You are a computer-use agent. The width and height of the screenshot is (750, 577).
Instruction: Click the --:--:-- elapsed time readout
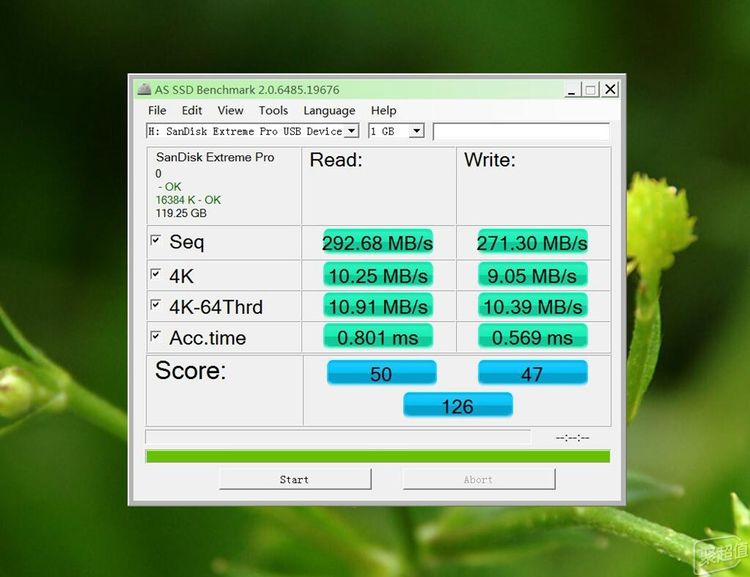(572, 438)
